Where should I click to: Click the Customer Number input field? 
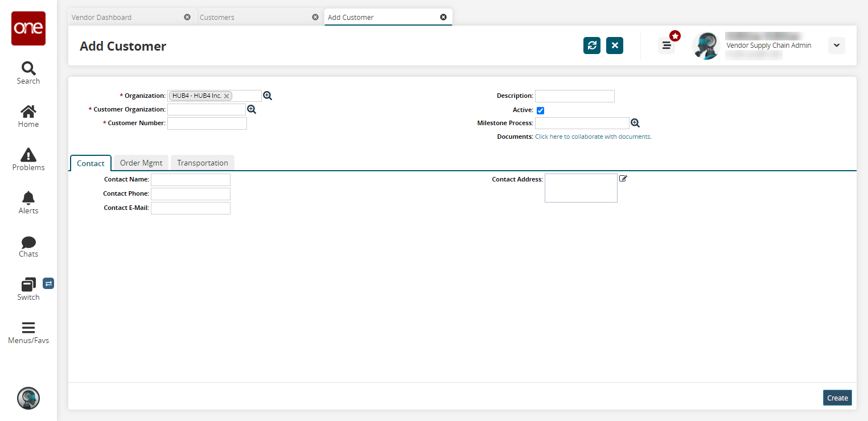click(x=207, y=123)
